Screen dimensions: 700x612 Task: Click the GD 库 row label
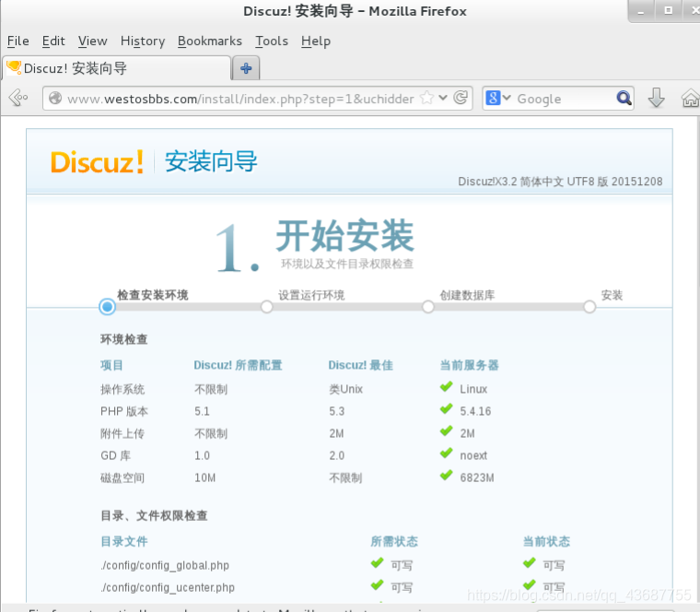tap(116, 455)
